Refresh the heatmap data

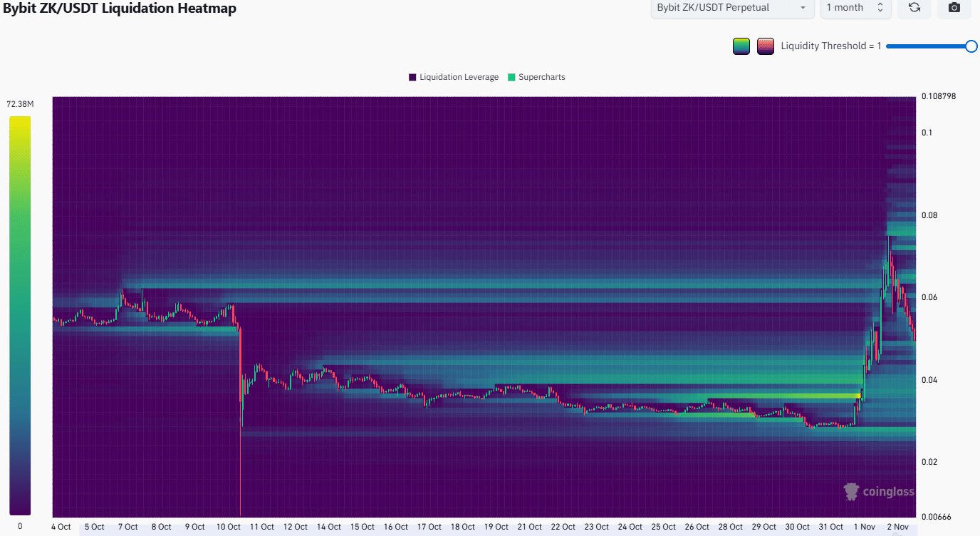[914, 9]
